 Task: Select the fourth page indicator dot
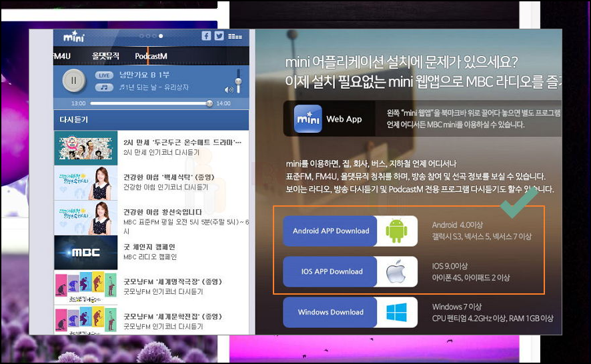(x=161, y=36)
